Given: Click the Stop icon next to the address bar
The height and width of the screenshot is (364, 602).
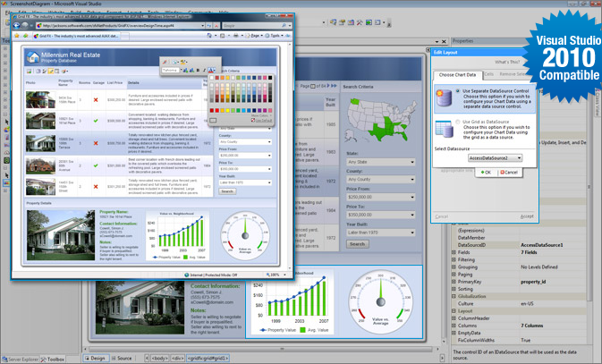Looking at the screenshot, I should tap(216, 26).
